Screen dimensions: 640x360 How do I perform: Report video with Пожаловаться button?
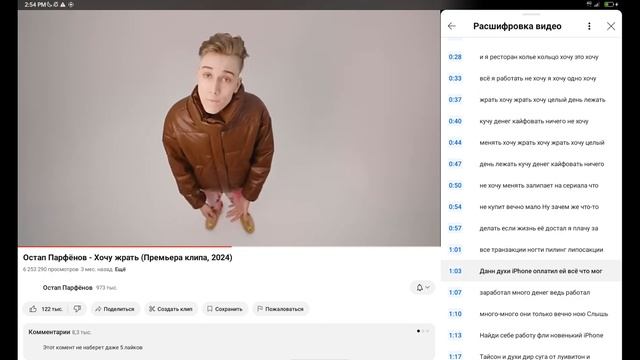click(x=280, y=309)
